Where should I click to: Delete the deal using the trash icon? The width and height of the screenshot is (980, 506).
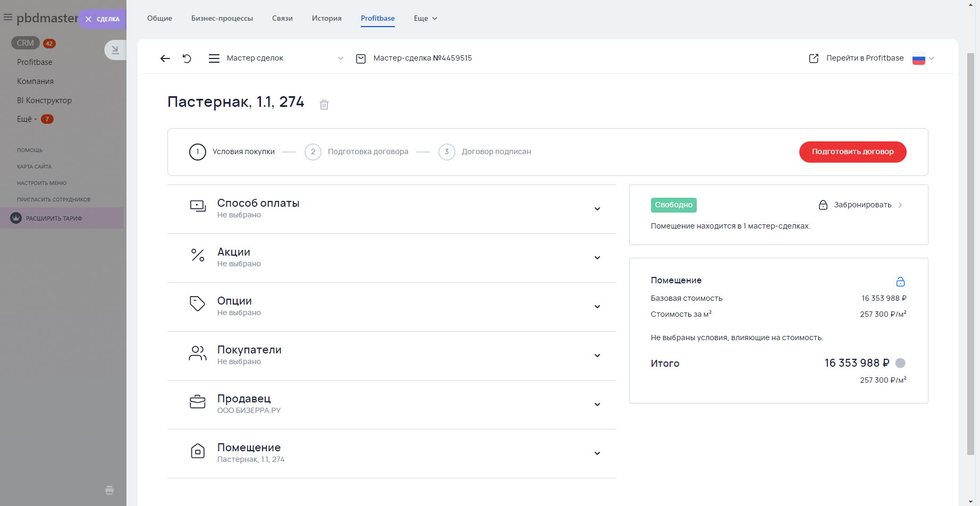pos(324,105)
